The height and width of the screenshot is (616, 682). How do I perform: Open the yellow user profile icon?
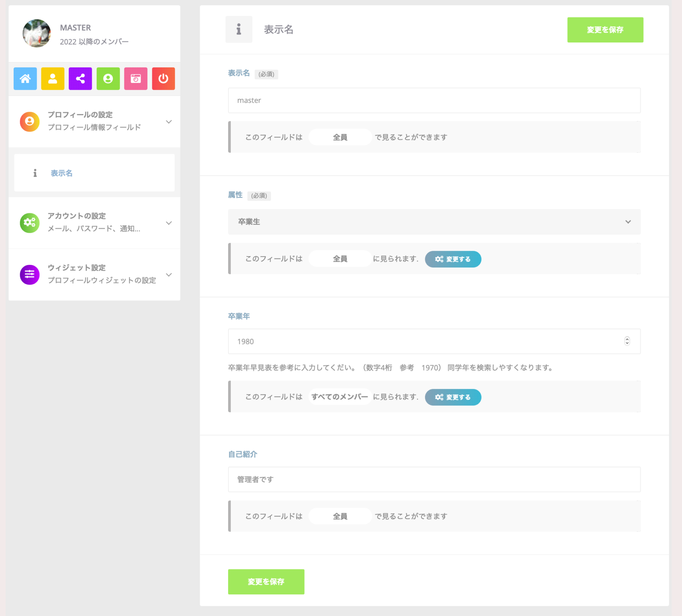53,79
